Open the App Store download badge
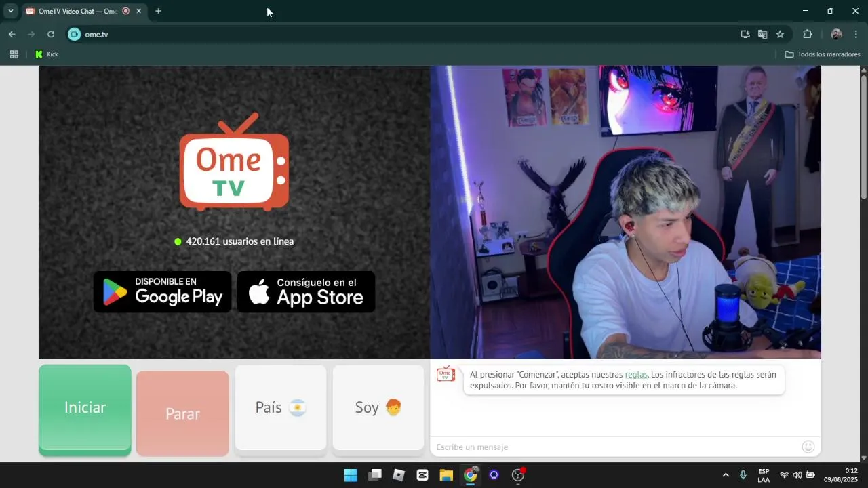The width and height of the screenshot is (868, 488). pos(306,292)
